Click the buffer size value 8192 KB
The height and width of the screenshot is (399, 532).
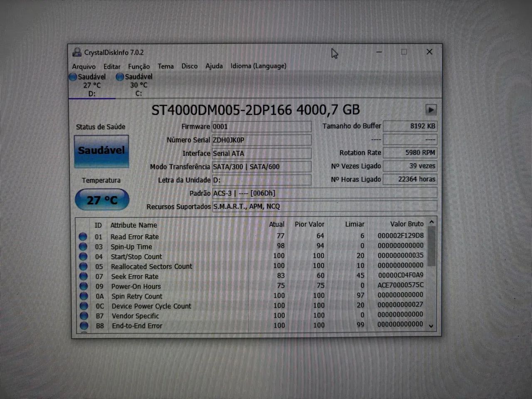tap(410, 126)
